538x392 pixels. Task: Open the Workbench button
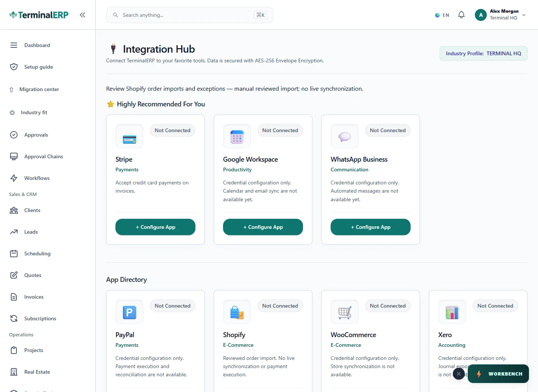(498, 374)
